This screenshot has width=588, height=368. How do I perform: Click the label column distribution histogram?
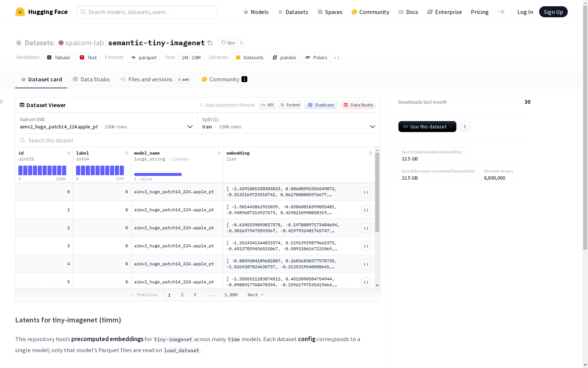tap(100, 170)
